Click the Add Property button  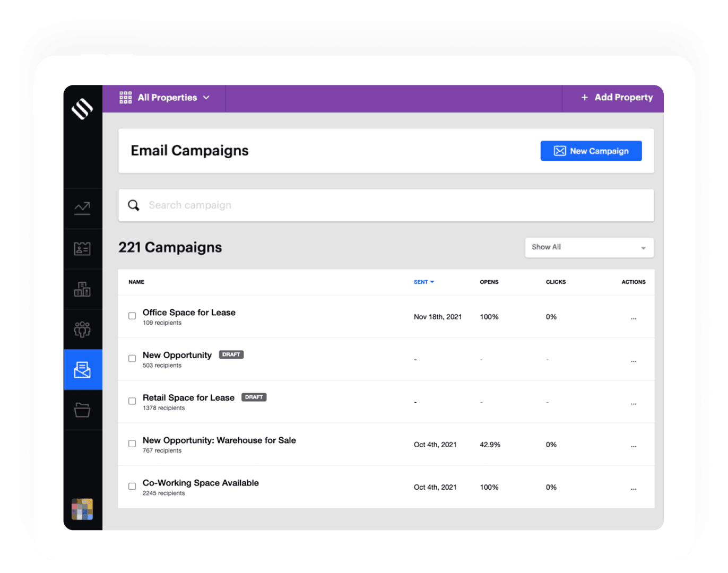(x=617, y=98)
